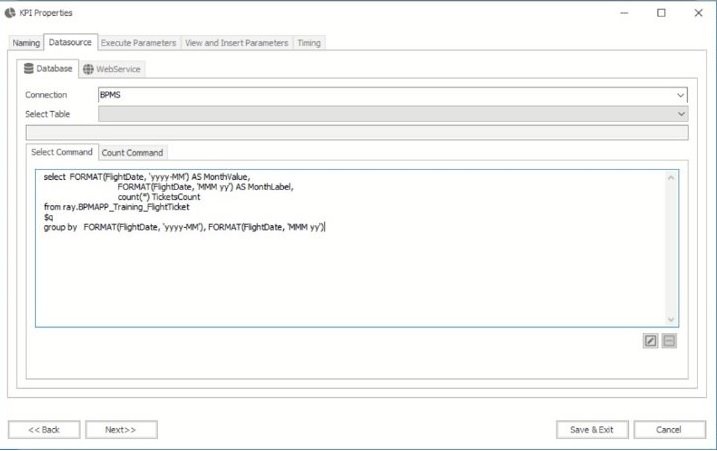Click the Next>> button
The height and width of the screenshot is (451, 717).
(121, 430)
